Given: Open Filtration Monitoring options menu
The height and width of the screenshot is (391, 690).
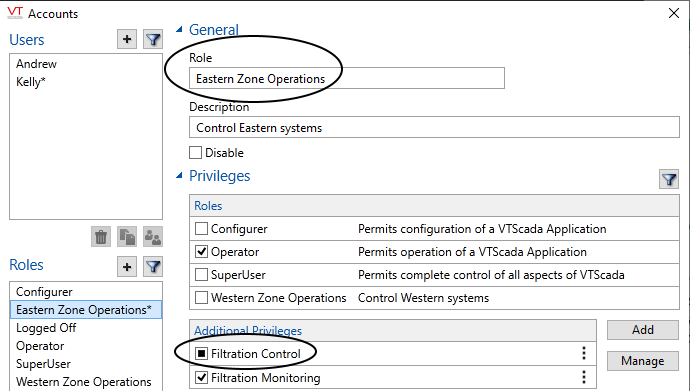Looking at the screenshot, I should (x=584, y=377).
